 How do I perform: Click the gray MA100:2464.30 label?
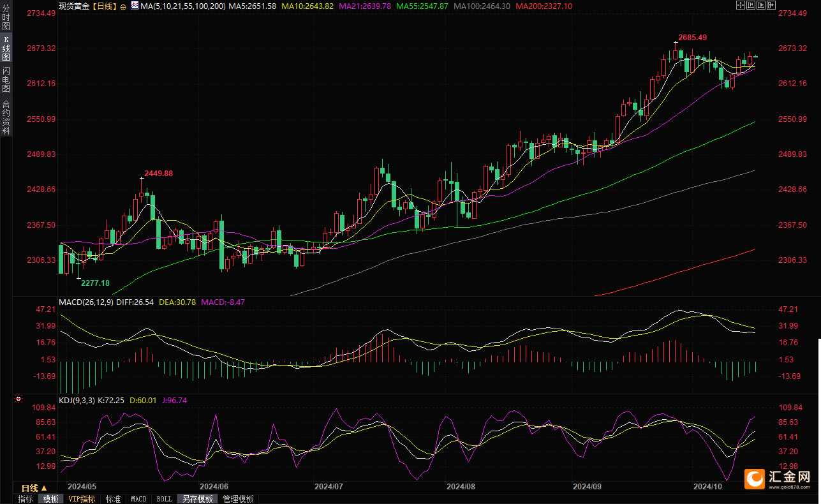[x=482, y=6]
